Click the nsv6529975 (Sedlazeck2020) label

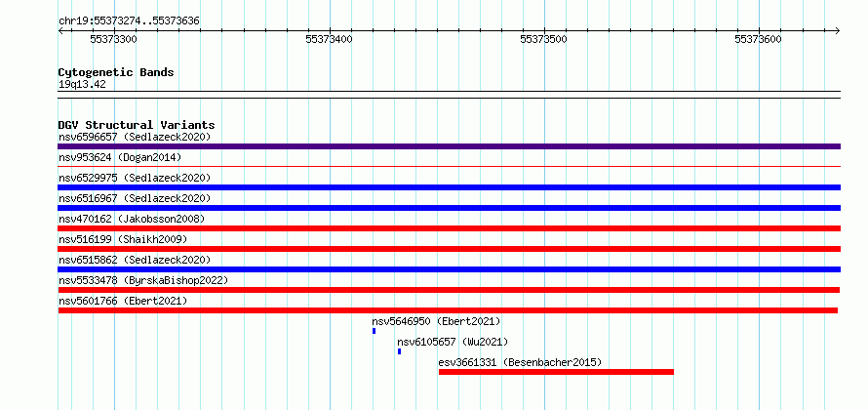click(135, 178)
